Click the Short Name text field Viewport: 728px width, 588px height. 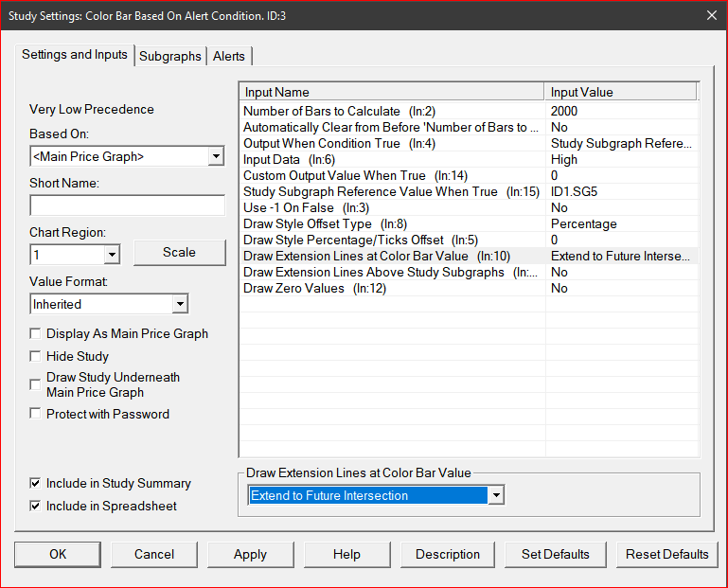coord(126,205)
